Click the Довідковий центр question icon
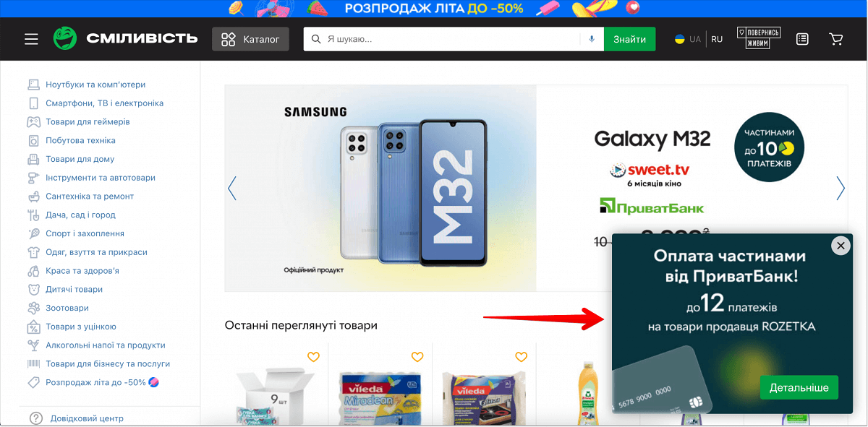 [36, 418]
